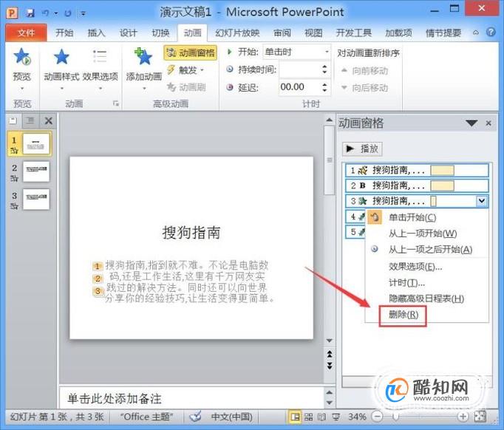The image size is (504, 430).
Task: Click Previous Slide double-arrow button
Action: pos(330,354)
